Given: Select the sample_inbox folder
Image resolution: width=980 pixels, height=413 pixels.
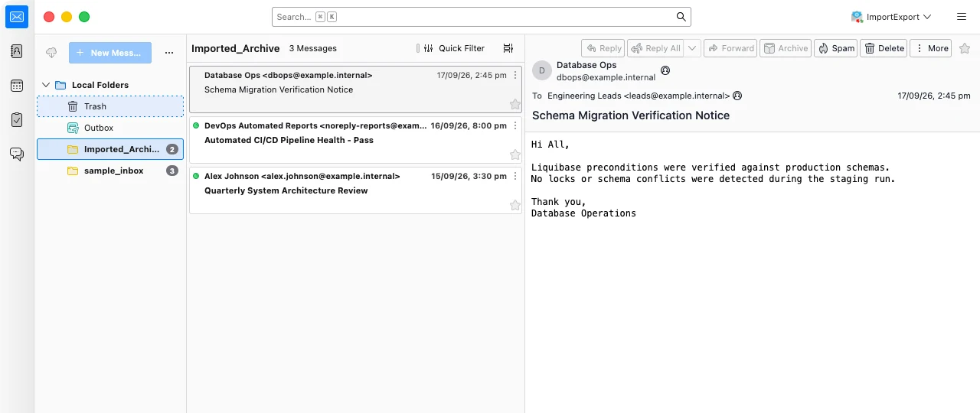Looking at the screenshot, I should click(x=110, y=171).
